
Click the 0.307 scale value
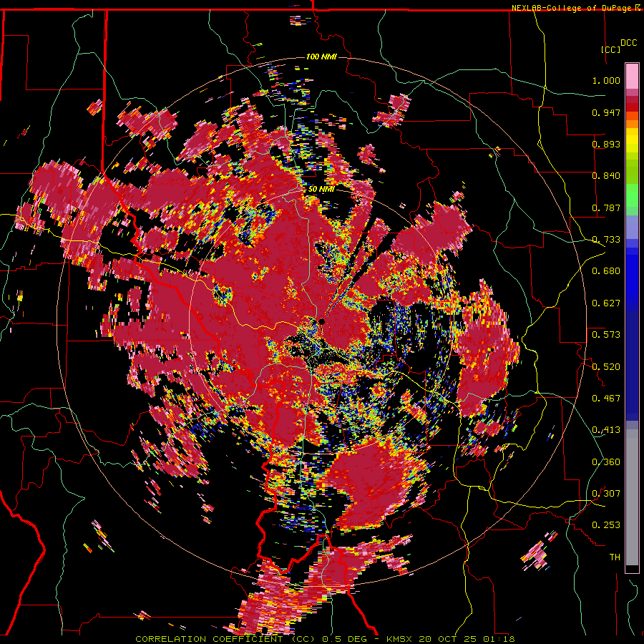click(606, 493)
